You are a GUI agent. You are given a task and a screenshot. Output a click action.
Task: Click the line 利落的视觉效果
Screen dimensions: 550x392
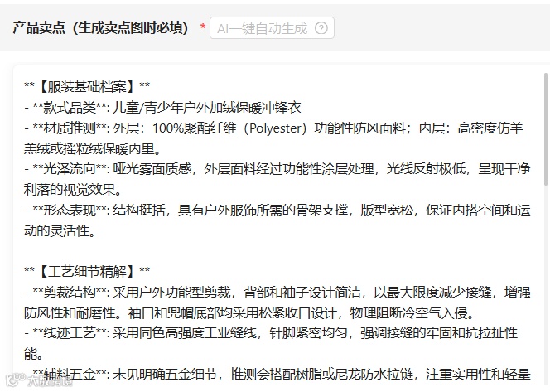(73, 190)
